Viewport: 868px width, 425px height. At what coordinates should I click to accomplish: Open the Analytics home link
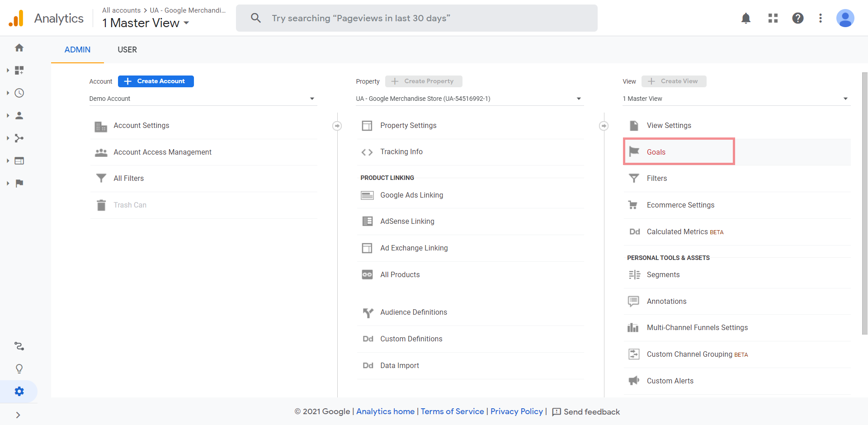[385, 411]
